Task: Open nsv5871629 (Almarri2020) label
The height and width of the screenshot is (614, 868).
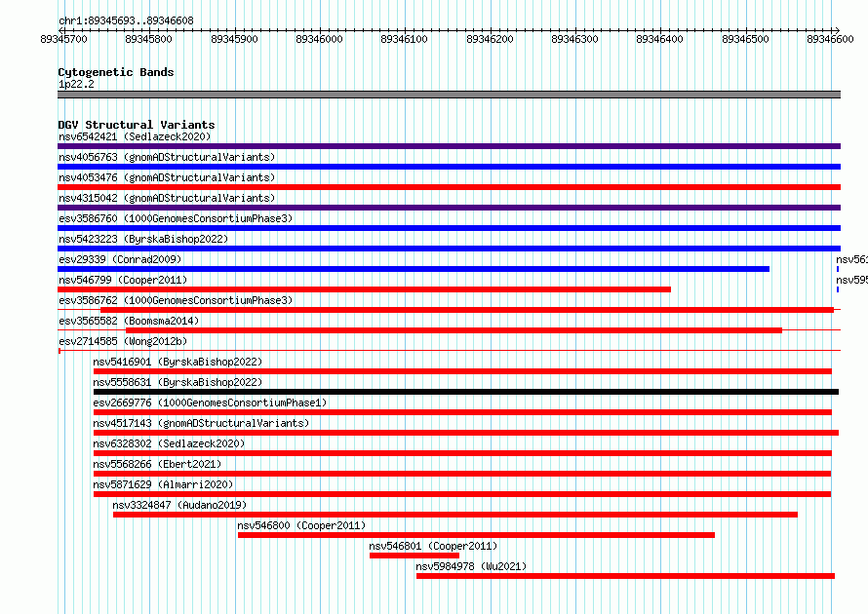Action: 163,484
